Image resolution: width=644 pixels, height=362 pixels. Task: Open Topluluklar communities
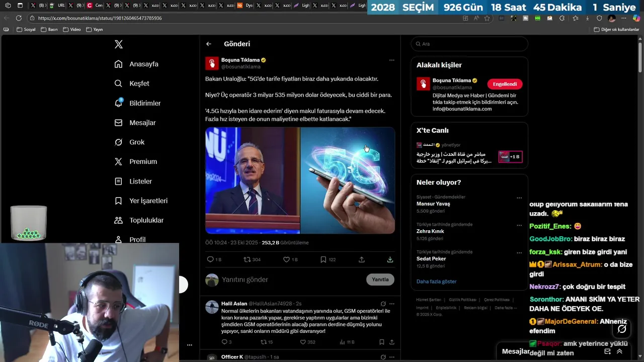[139, 220]
